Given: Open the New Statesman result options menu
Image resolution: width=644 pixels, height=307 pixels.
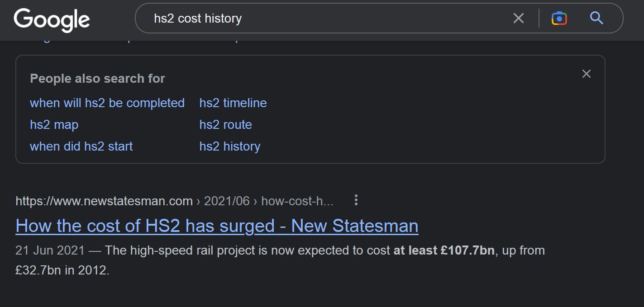Looking at the screenshot, I should click(x=356, y=200).
